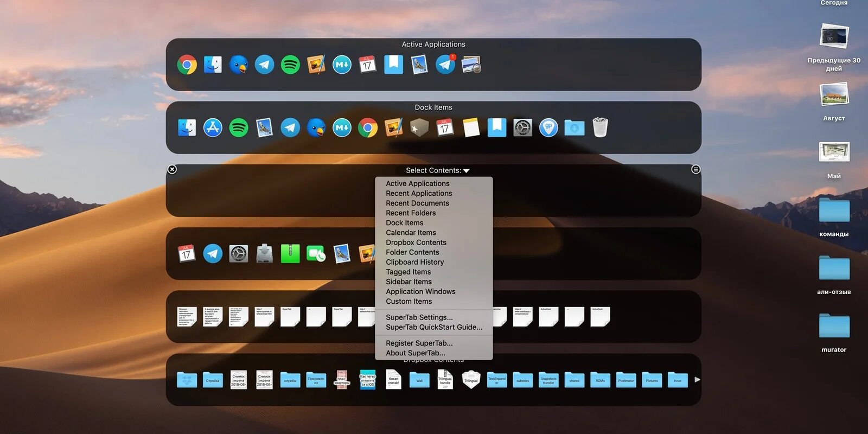Open the Стройка folder in Dropbox row

pos(213,380)
